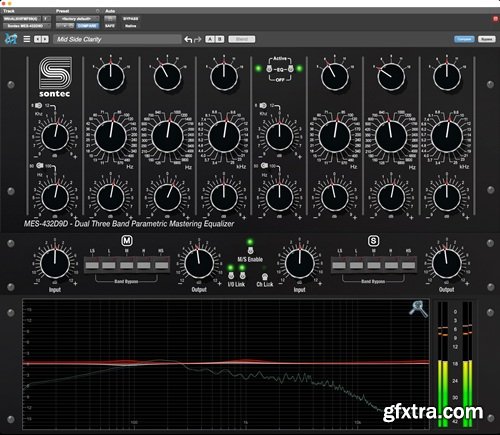Click the redo arrow icon
The width and height of the screenshot is (500, 435).
(198, 39)
